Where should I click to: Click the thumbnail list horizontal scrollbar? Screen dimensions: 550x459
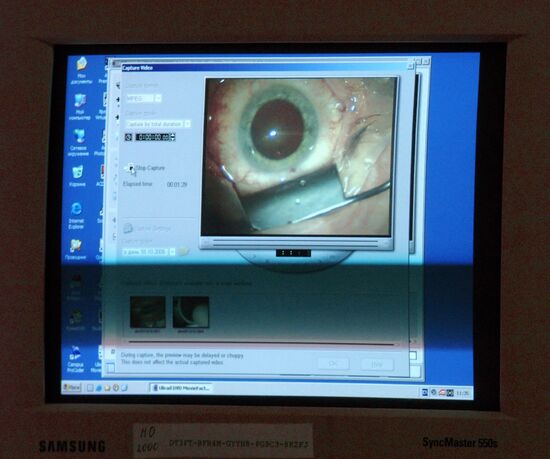pyautogui.click(x=261, y=343)
